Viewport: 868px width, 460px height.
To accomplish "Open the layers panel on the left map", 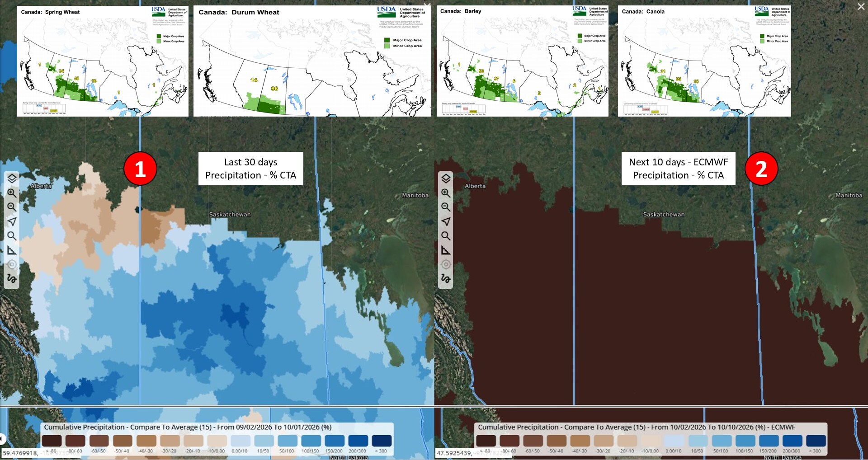I will (12, 178).
